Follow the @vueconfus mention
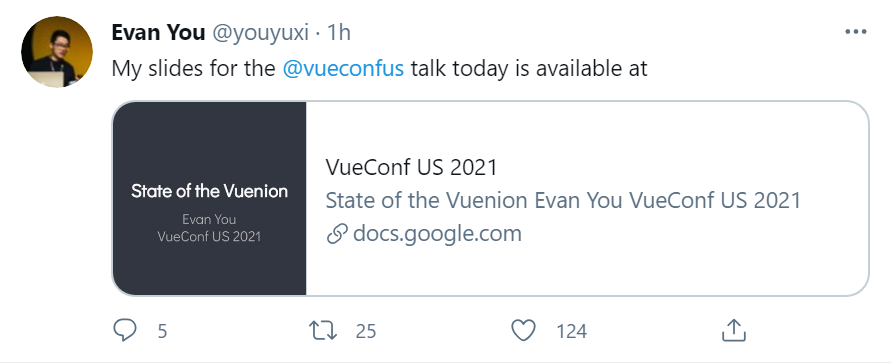Image resolution: width=891 pixels, height=363 pixels. [343, 68]
